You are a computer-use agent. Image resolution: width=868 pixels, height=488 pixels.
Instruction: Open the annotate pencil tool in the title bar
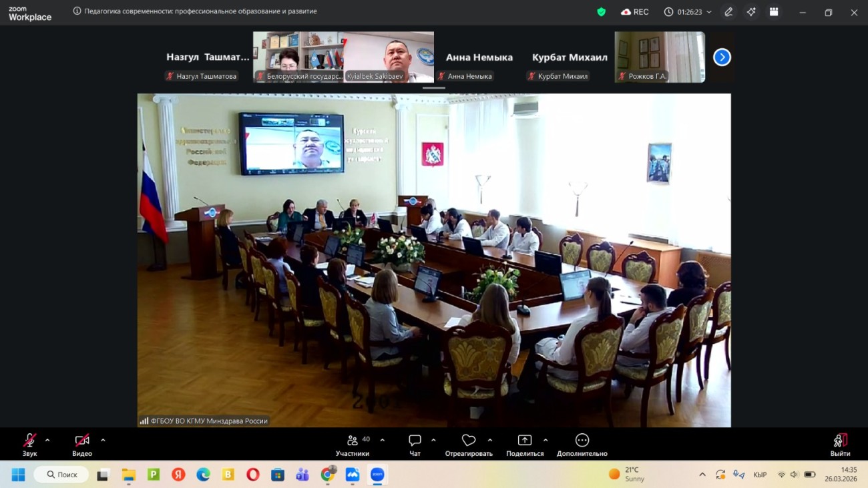(728, 12)
